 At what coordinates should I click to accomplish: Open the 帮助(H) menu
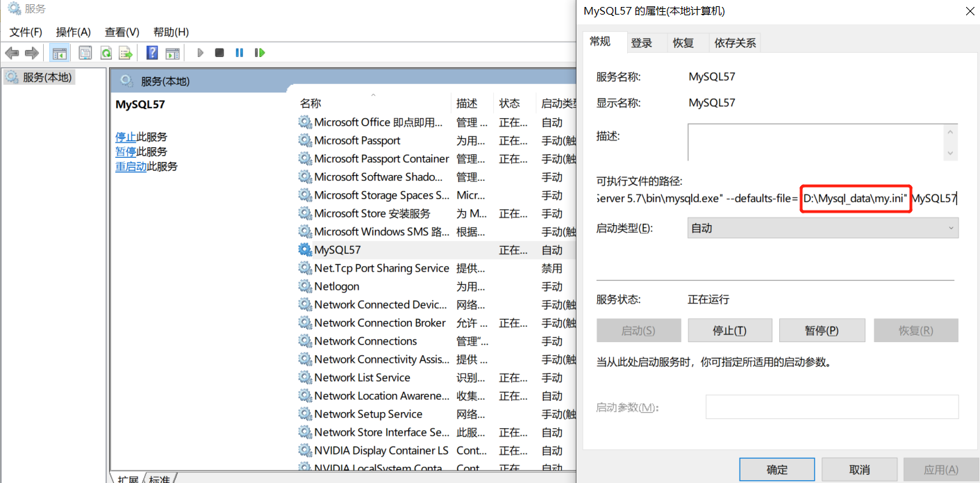point(171,32)
